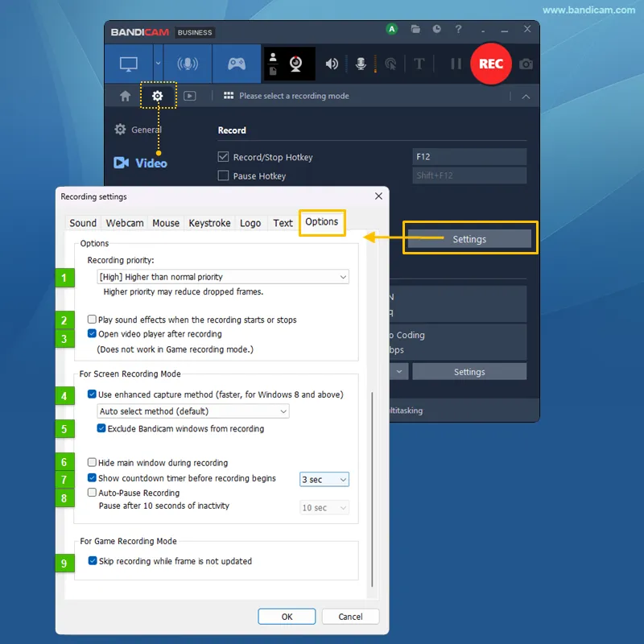Open help question mark icon
The height and width of the screenshot is (644, 644).
(x=458, y=29)
